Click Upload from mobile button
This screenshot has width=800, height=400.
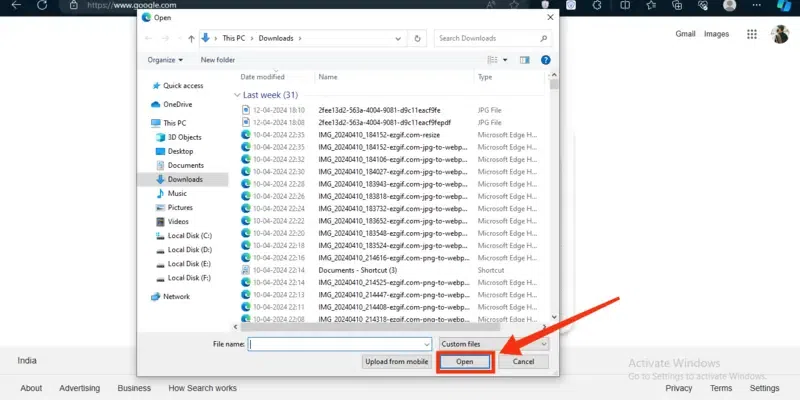[x=396, y=362]
